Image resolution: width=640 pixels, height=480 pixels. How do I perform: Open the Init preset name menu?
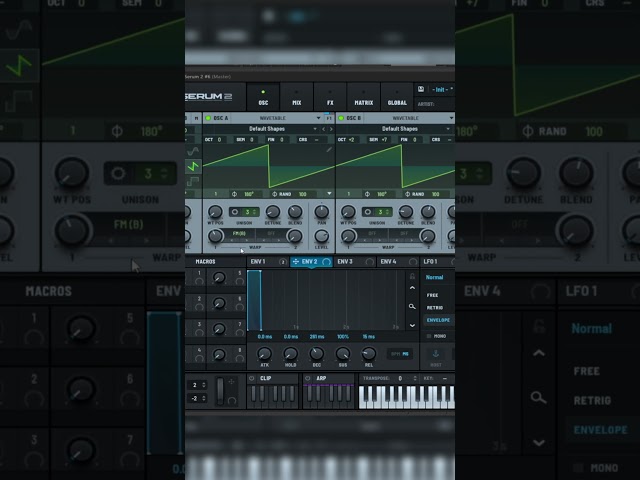[x=442, y=89]
